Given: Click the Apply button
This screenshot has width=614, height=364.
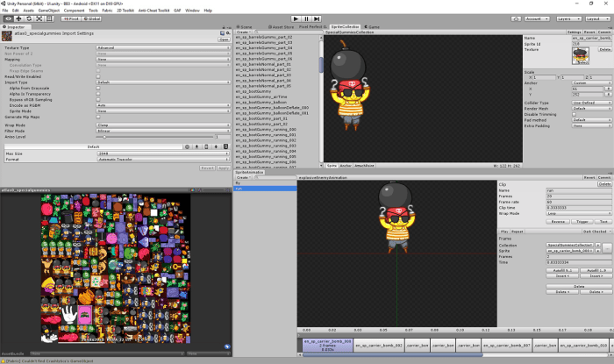Looking at the screenshot, I should coord(224,168).
